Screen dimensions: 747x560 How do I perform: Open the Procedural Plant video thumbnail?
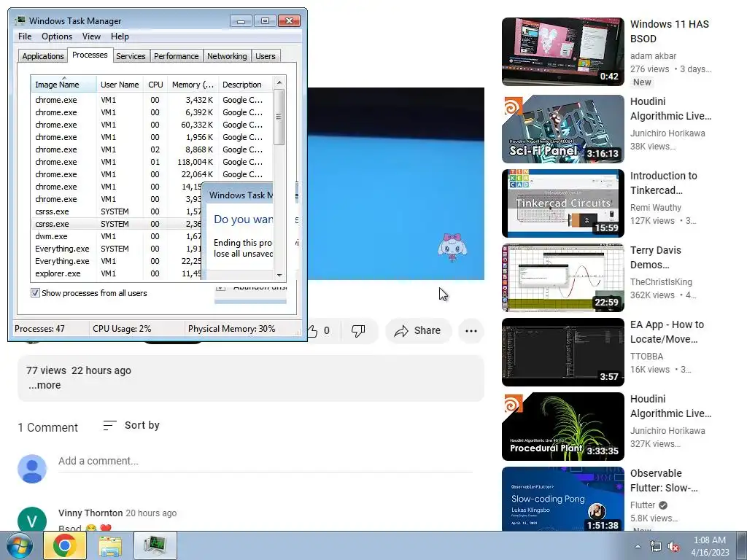pyautogui.click(x=562, y=427)
